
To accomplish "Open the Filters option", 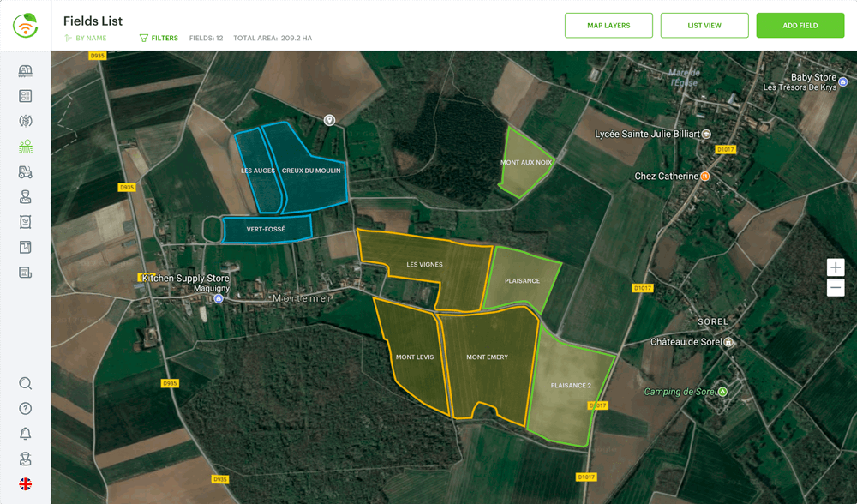I will pyautogui.click(x=159, y=39).
